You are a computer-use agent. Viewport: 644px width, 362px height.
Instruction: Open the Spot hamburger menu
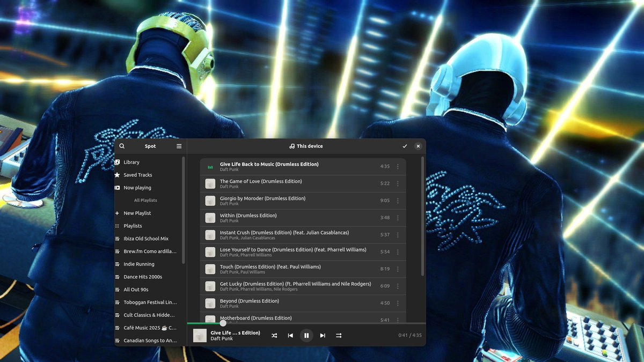tap(179, 146)
